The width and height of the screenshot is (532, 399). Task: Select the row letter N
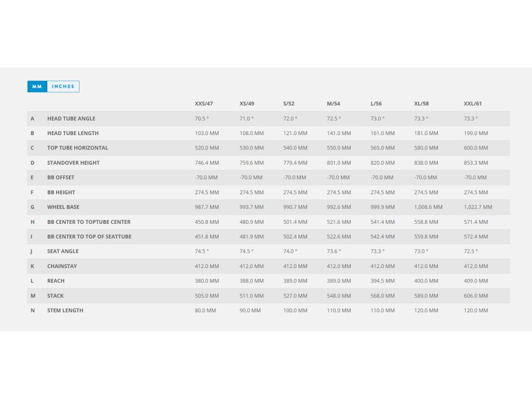click(x=33, y=311)
